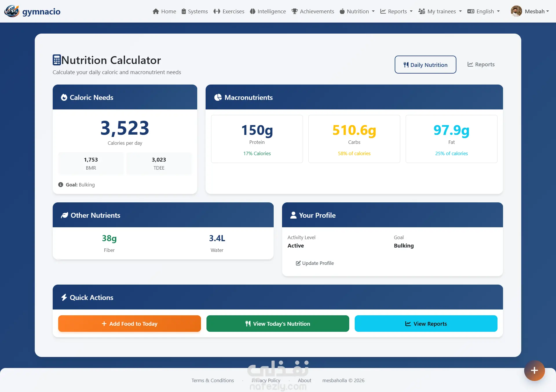This screenshot has height=392, width=556.
Task: Click the Home house icon
Action: point(156,11)
